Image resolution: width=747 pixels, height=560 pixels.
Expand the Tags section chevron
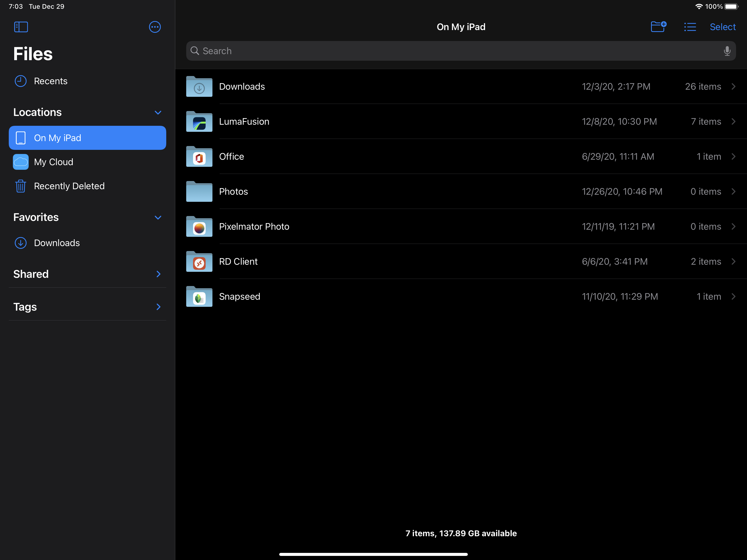(x=158, y=307)
